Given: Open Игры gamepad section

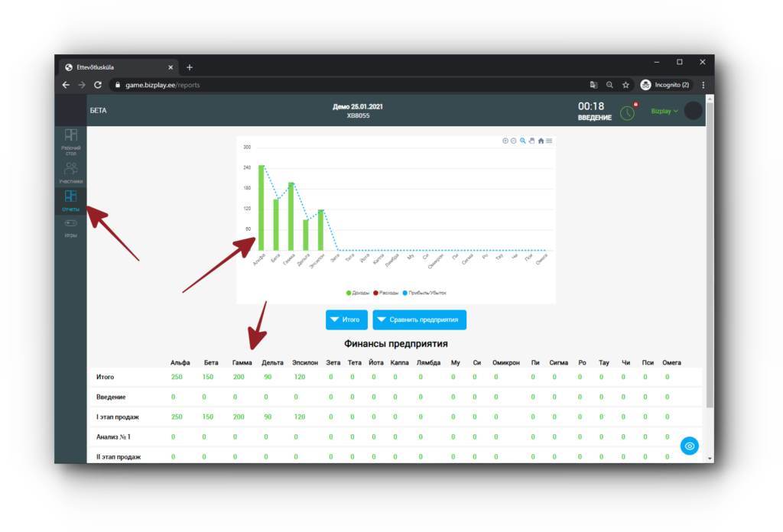Looking at the screenshot, I should coord(70,228).
